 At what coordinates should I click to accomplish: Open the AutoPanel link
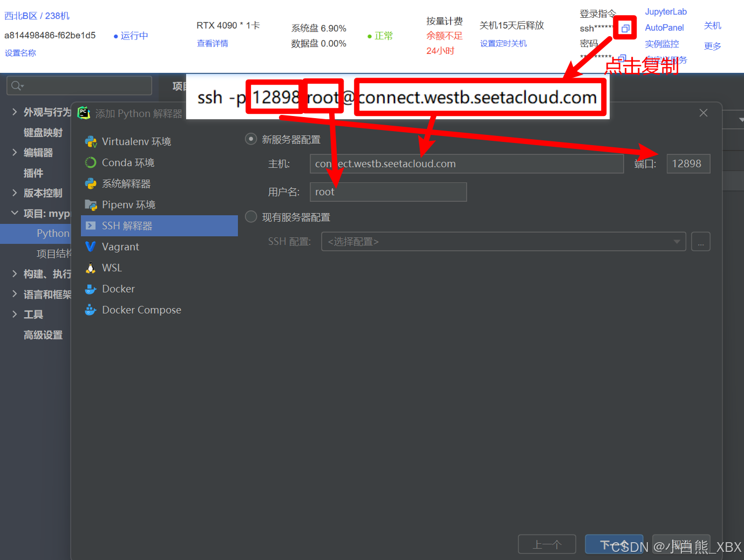coord(664,28)
